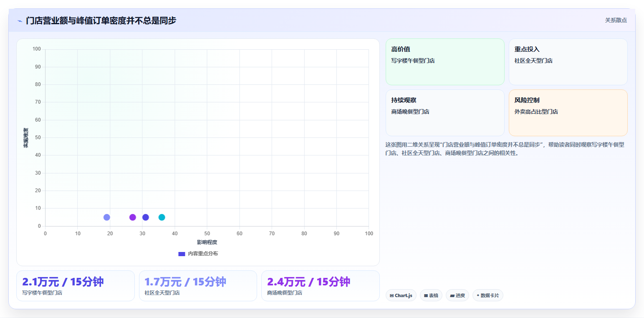The image size is (644, 318).
Task: Click the 实施难度 y-axis label
Action: (26, 138)
